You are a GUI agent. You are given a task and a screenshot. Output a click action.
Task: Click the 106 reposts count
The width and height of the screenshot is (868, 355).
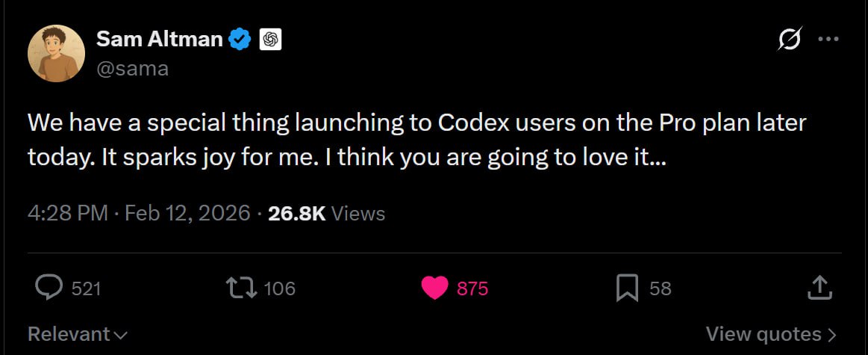click(280, 288)
